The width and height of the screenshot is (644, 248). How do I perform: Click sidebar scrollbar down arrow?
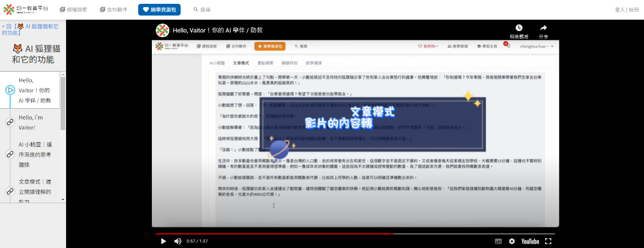click(63, 199)
